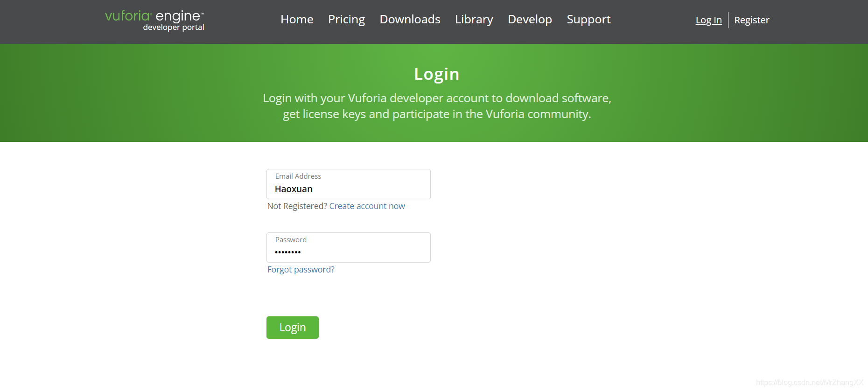
Task: Focus the Email Address input field
Action: click(349, 184)
